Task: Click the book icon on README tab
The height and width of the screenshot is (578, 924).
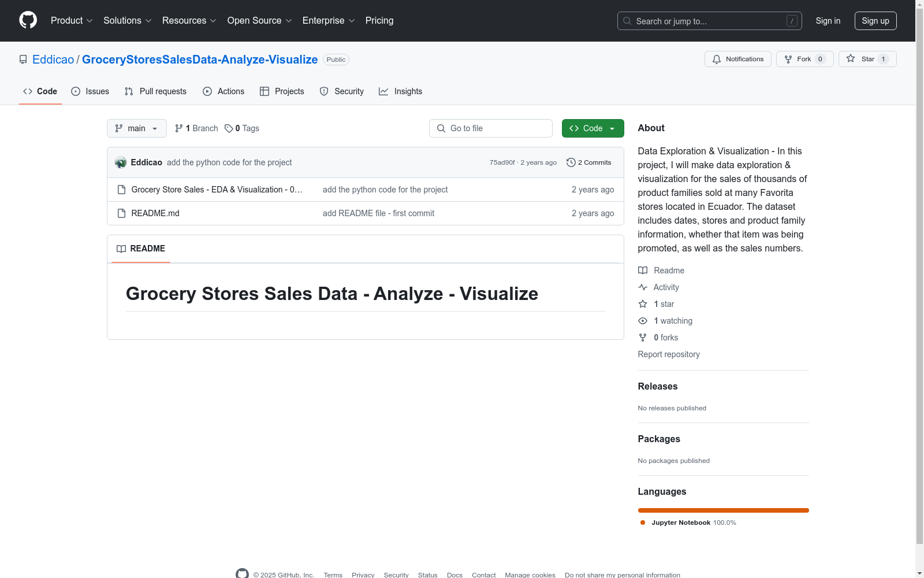Action: pyautogui.click(x=121, y=249)
